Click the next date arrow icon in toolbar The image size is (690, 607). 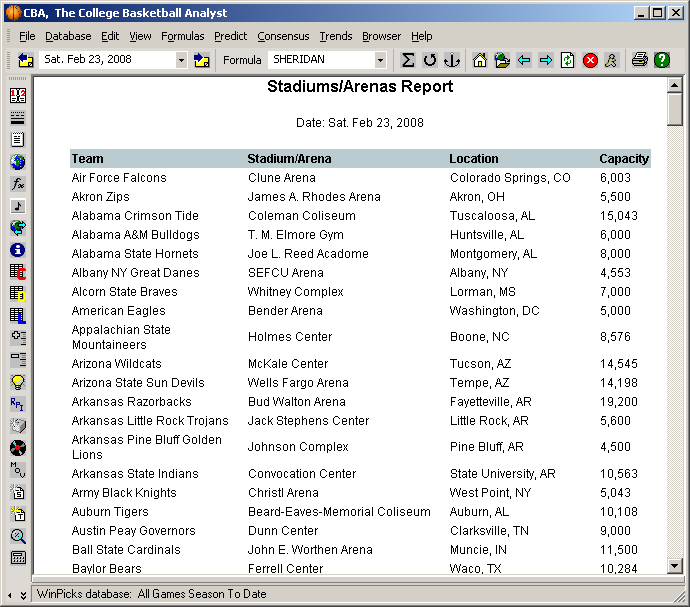click(202, 60)
